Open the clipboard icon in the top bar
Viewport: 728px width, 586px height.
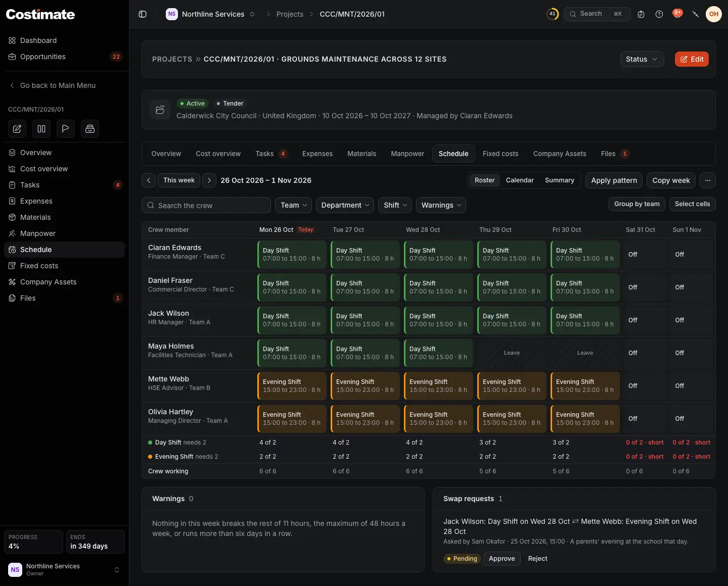coord(641,14)
